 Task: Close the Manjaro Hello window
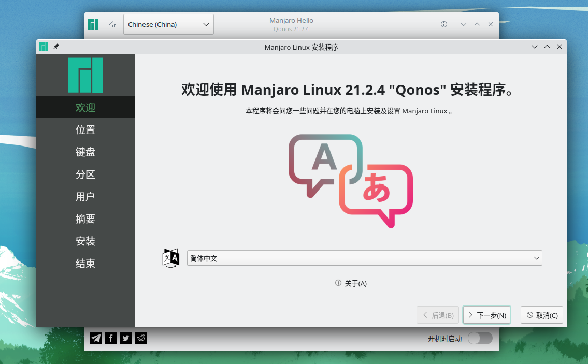[491, 24]
